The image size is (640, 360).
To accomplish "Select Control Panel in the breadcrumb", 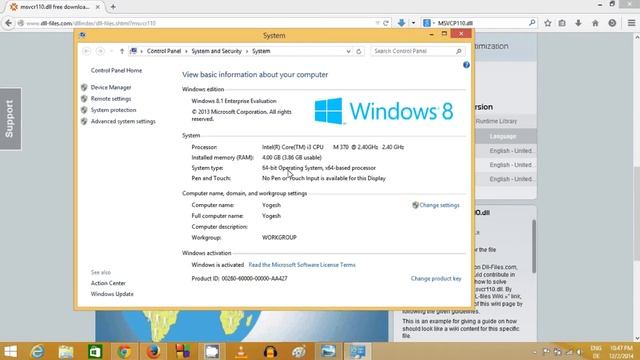I will [x=164, y=51].
